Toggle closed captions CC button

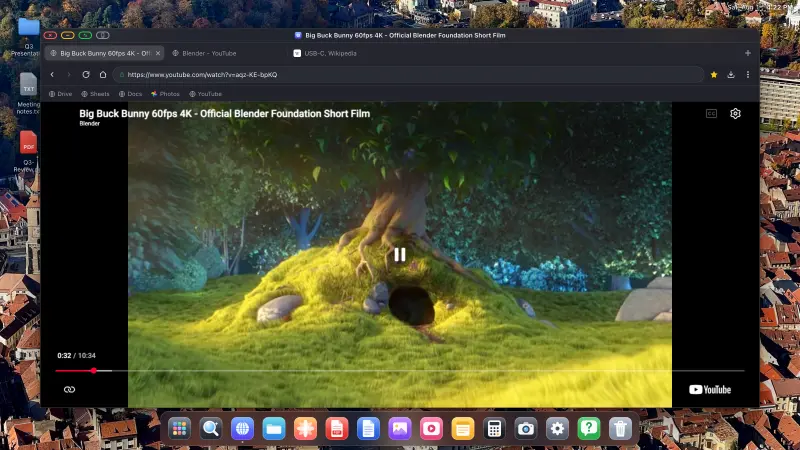click(x=711, y=114)
